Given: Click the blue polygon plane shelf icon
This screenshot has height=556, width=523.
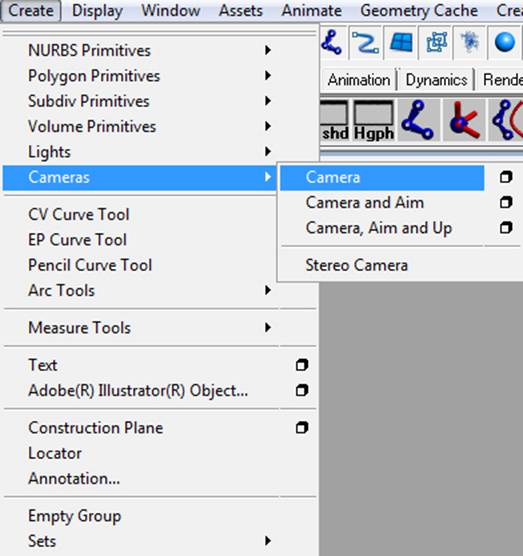Looking at the screenshot, I should tap(401, 43).
